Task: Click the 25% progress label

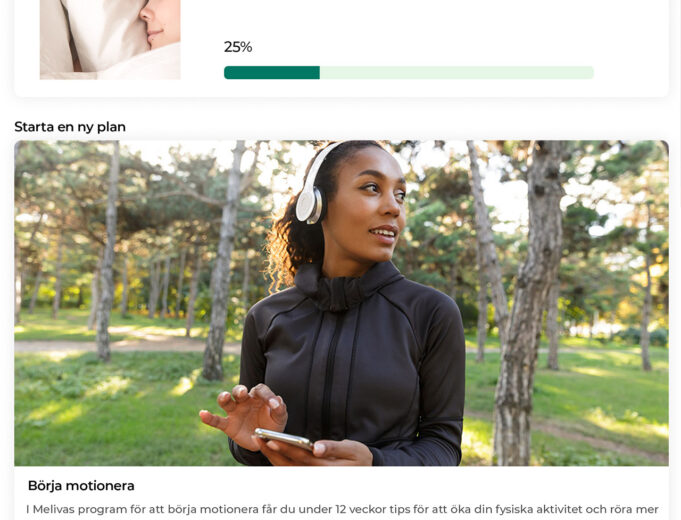Action: tap(238, 47)
